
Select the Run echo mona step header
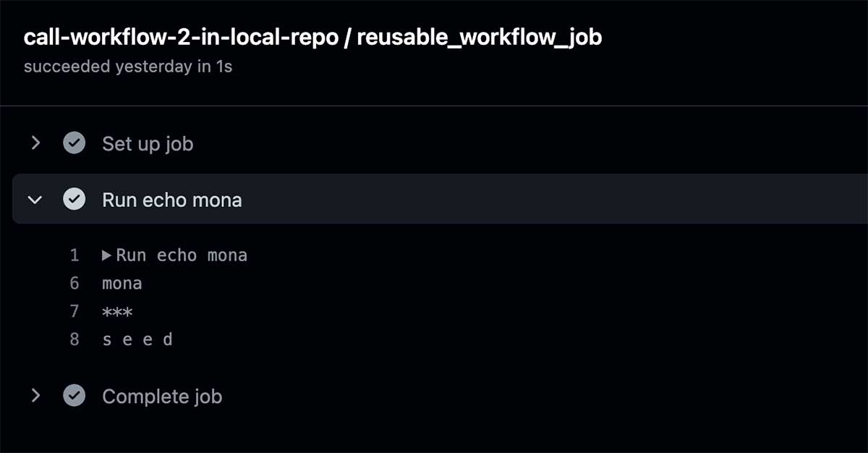(x=440, y=199)
